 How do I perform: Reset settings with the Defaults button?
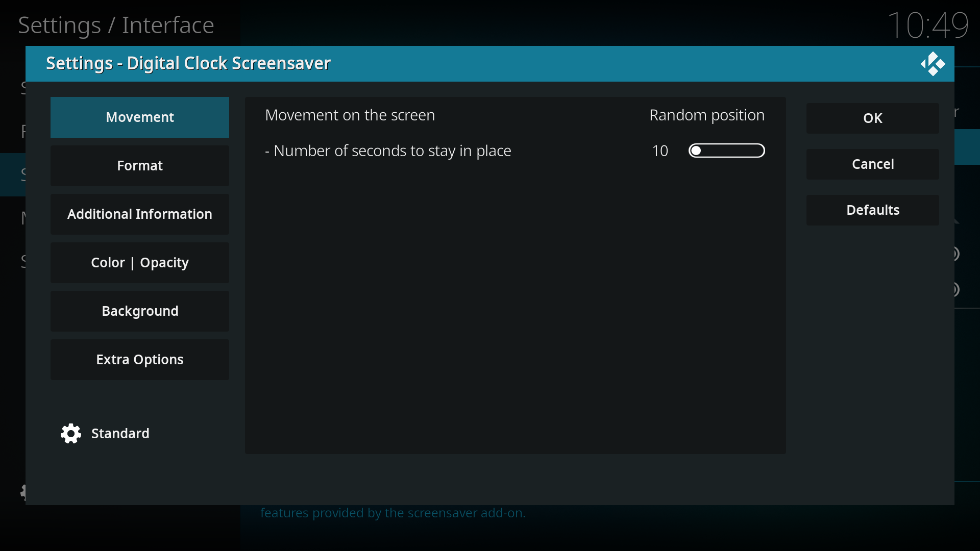(872, 210)
